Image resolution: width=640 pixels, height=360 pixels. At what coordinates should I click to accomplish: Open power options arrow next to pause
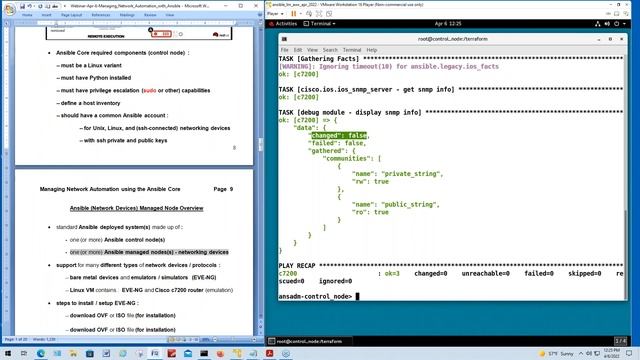301,13
